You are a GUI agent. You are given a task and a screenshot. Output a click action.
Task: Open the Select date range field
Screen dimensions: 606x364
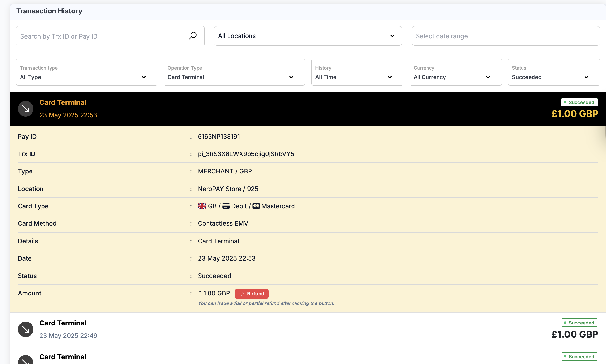point(506,36)
